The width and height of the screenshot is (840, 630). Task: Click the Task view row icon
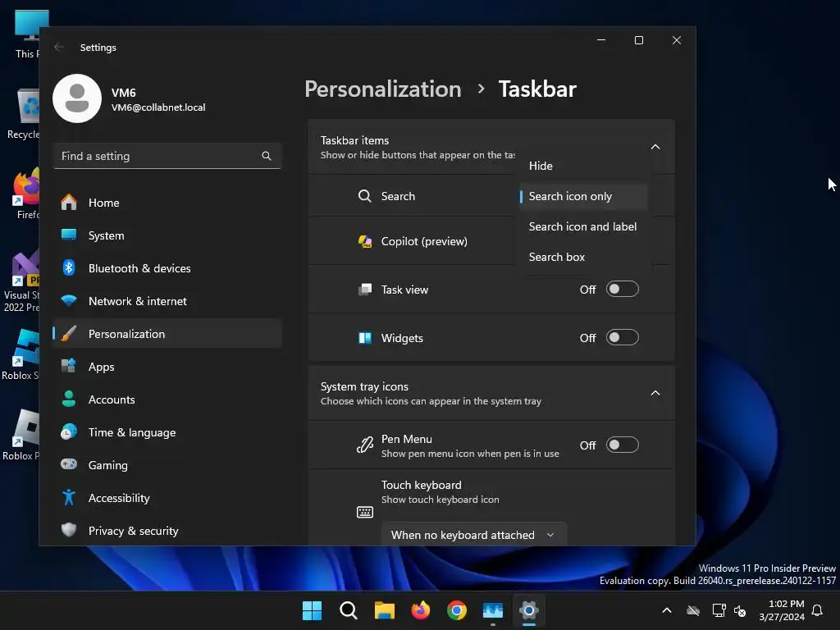tap(365, 290)
